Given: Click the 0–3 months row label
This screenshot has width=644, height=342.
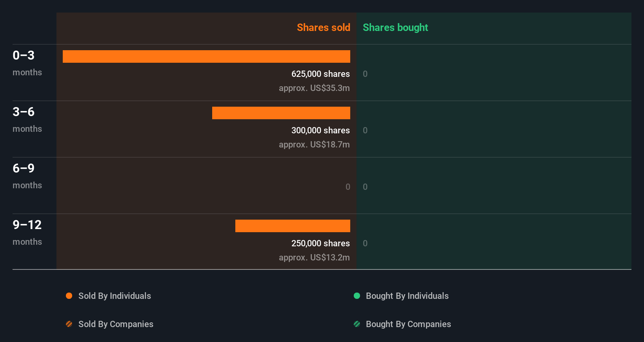Looking at the screenshot, I should coord(27,63).
